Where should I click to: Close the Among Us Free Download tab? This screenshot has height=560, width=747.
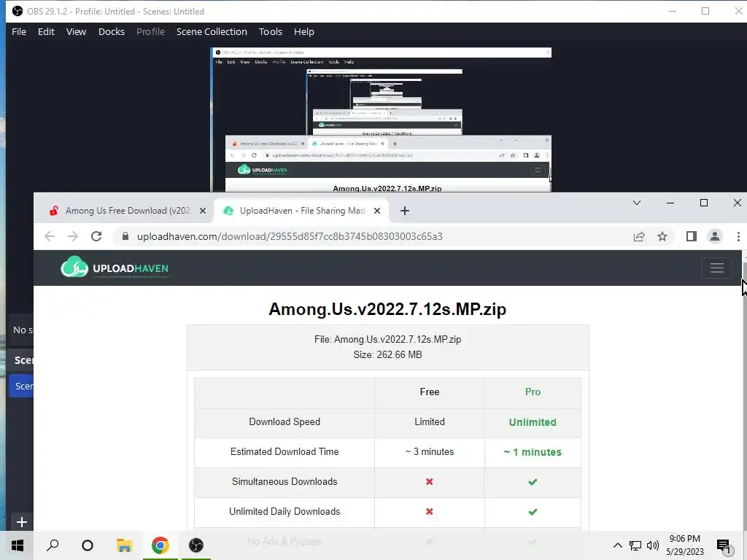pos(203,211)
